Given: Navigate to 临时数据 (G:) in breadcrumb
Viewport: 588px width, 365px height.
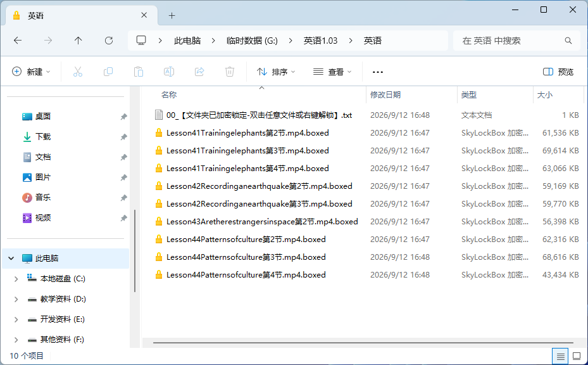Looking at the screenshot, I should 252,41.
